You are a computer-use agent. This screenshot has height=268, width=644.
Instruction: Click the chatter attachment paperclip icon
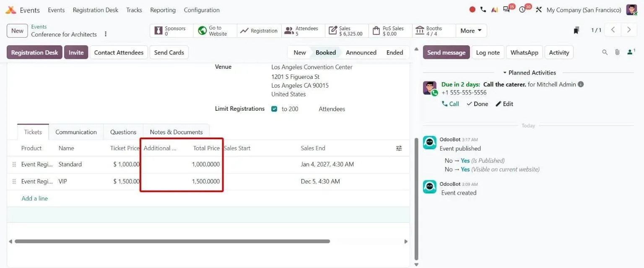coord(617,52)
